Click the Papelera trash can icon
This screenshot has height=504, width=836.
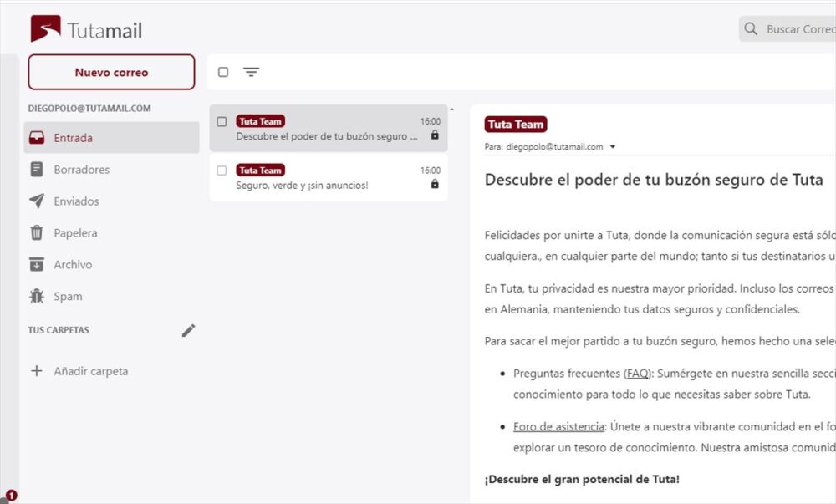(37, 233)
